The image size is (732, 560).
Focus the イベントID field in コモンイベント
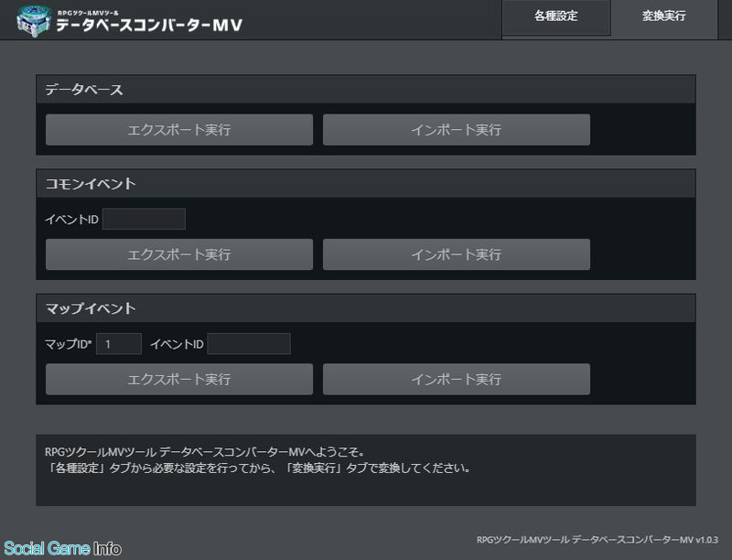click(x=144, y=219)
